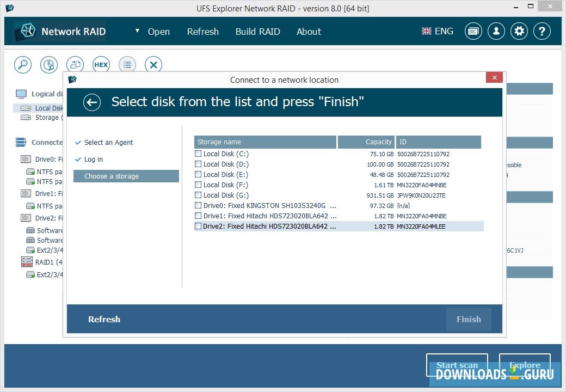Open the user account icon

(496, 32)
